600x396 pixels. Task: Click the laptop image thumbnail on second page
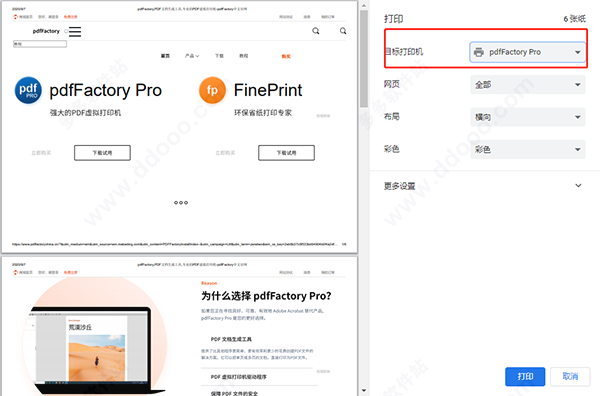[x=96, y=350]
